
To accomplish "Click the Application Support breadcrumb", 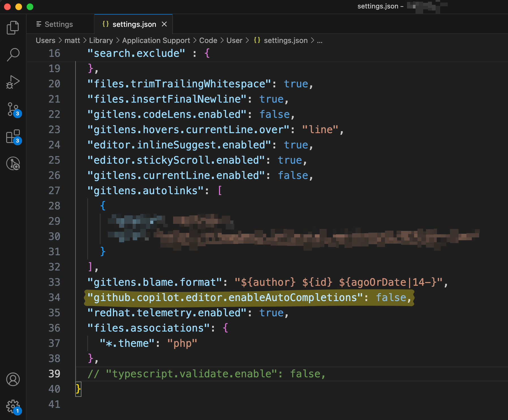I will pos(156,40).
